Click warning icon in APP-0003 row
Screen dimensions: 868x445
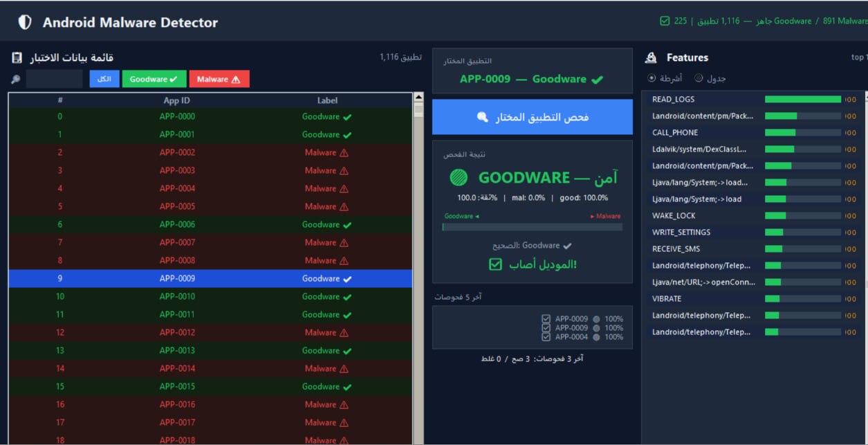pyautogui.click(x=344, y=171)
